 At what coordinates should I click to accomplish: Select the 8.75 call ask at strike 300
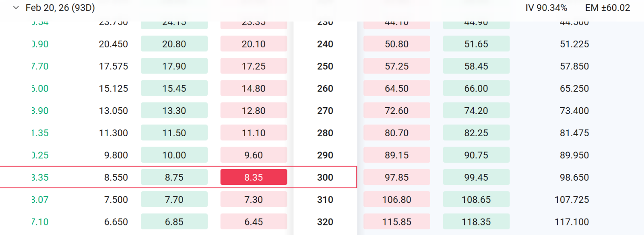[174, 177]
